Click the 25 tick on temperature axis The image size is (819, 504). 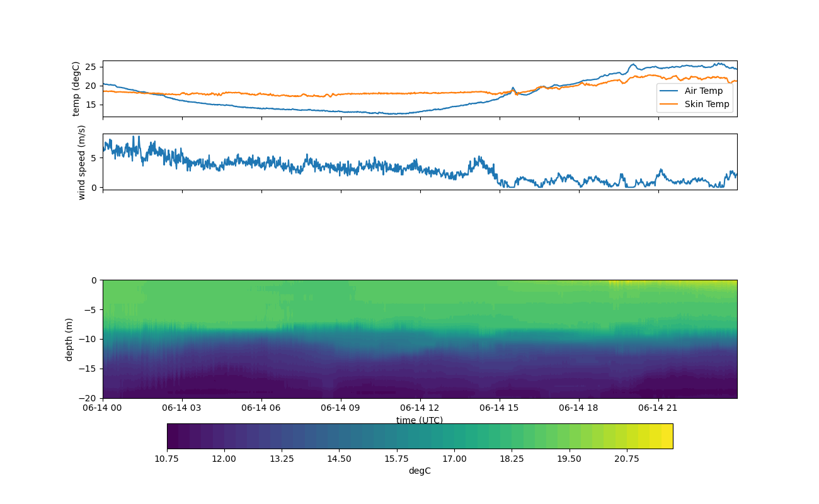click(90, 67)
